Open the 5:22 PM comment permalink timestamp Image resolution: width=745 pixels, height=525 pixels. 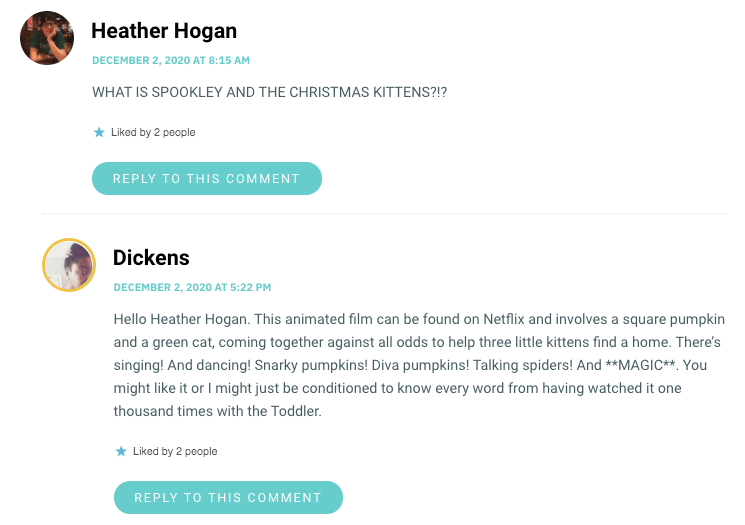tap(192, 287)
